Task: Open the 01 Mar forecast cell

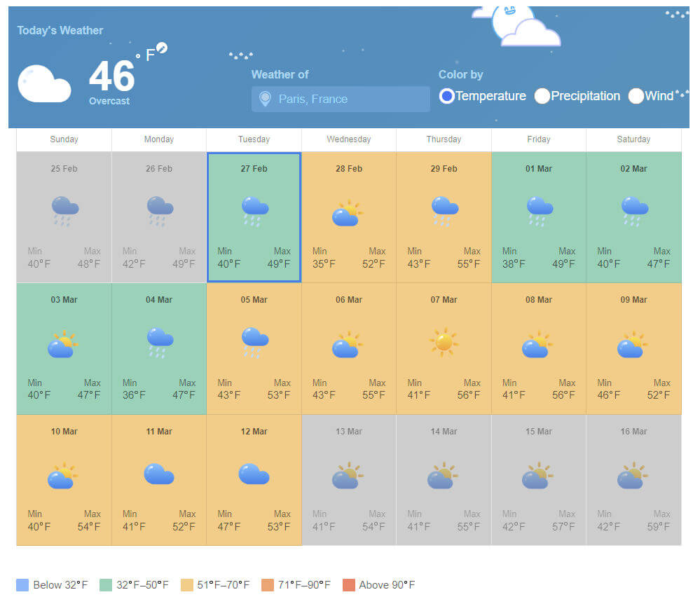Action: click(x=538, y=217)
